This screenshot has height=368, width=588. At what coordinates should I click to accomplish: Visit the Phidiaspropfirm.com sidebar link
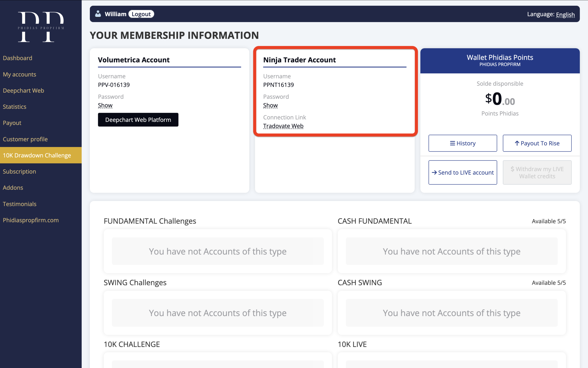click(x=31, y=220)
